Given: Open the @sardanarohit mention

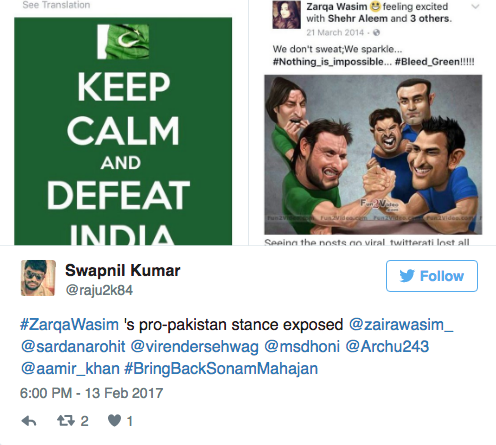Looking at the screenshot, I should [73, 347].
